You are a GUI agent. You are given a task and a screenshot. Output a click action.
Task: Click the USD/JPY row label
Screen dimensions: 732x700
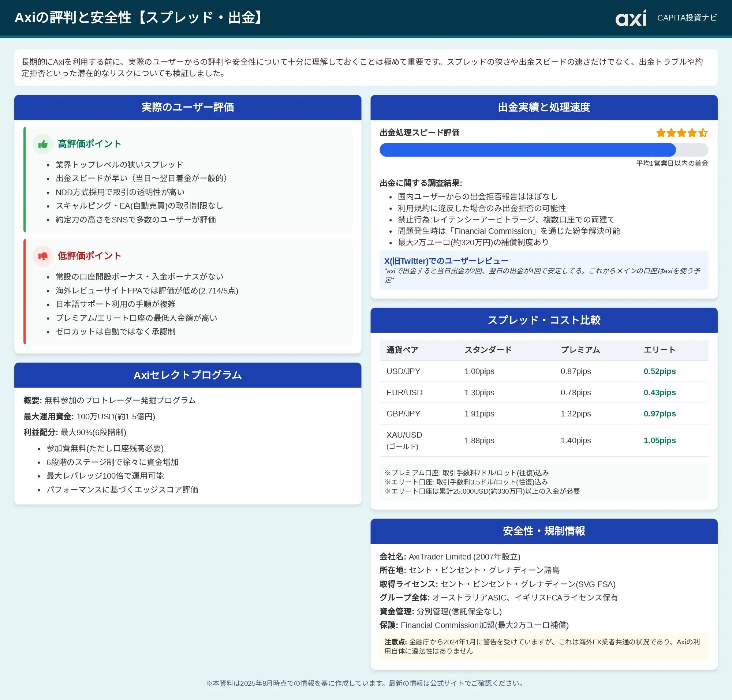pos(403,371)
